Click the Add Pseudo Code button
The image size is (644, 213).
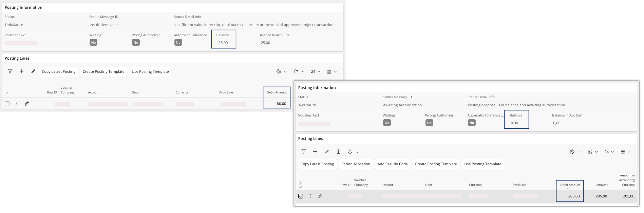pos(393,164)
